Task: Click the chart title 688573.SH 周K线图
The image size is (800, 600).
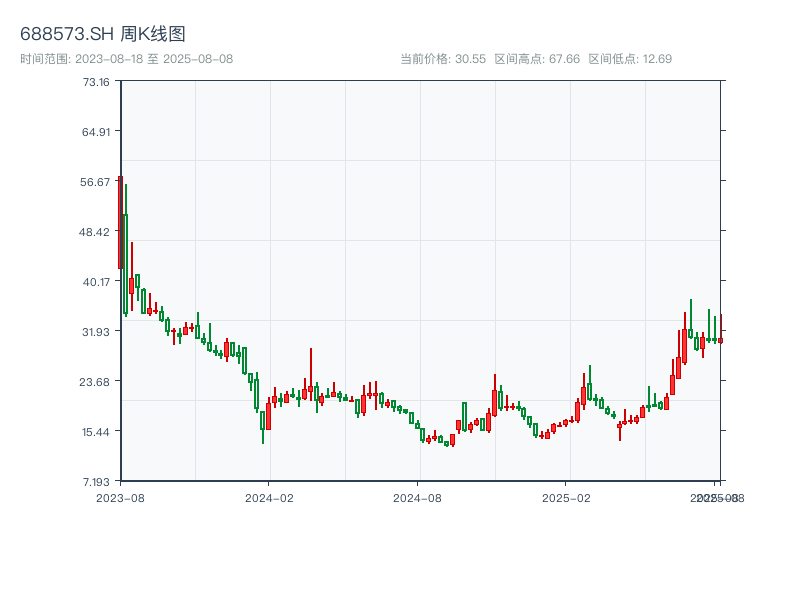Action: tap(103, 34)
